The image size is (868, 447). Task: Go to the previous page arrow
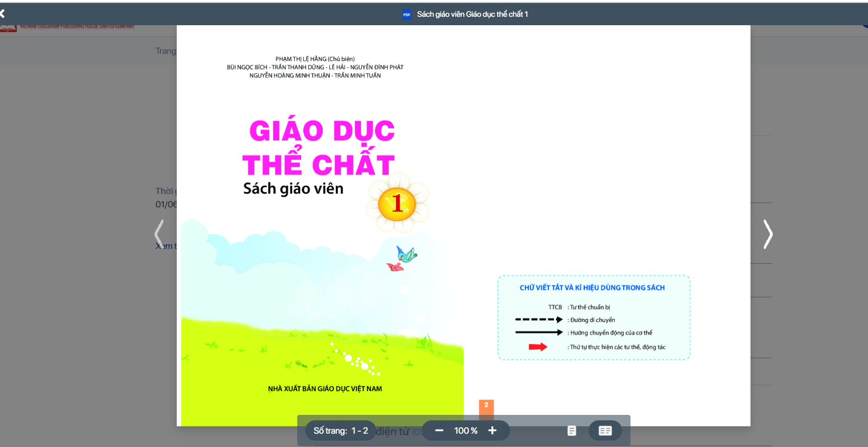point(159,234)
